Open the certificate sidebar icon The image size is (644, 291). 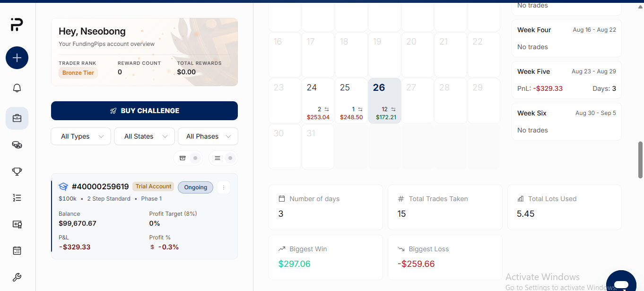[17, 224]
